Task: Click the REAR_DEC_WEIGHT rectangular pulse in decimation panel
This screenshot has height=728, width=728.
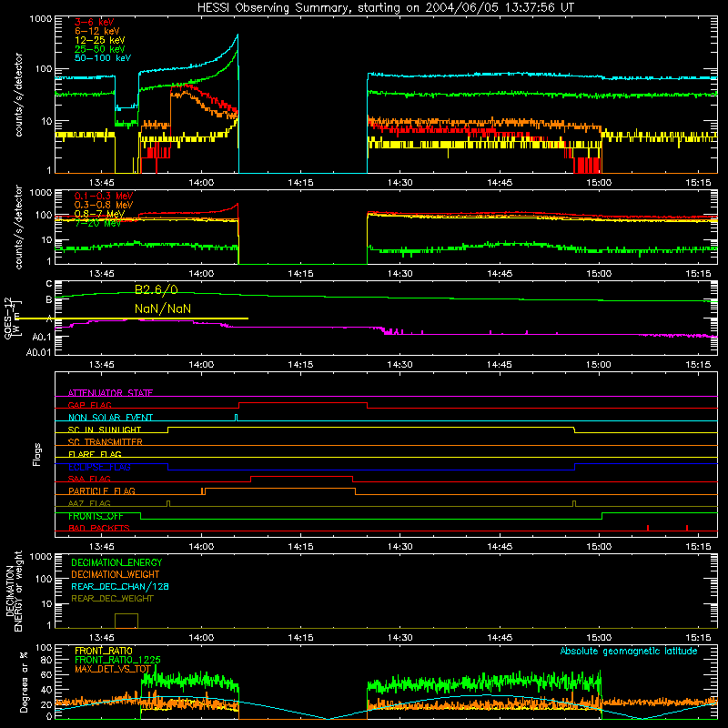Action: [126, 621]
